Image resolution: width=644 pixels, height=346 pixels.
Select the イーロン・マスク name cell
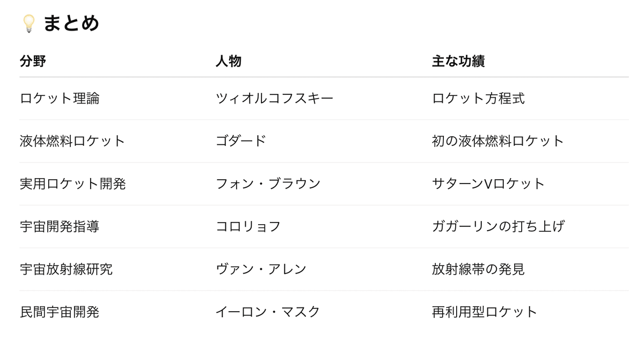point(268,312)
